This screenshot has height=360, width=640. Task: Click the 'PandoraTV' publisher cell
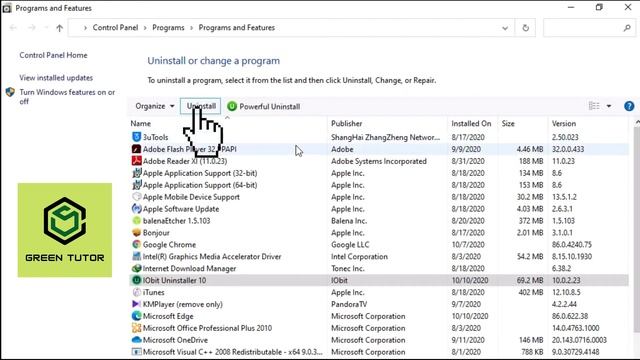(349, 304)
